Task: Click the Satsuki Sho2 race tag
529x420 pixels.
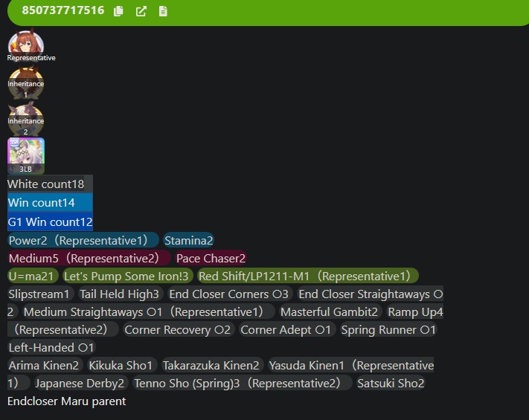Action: 391,384
